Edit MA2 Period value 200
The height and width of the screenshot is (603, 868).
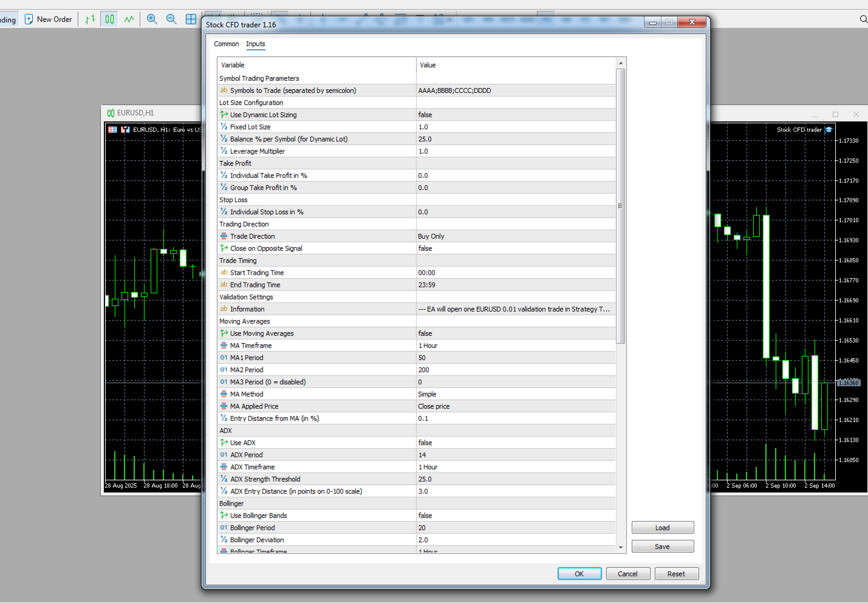point(516,370)
